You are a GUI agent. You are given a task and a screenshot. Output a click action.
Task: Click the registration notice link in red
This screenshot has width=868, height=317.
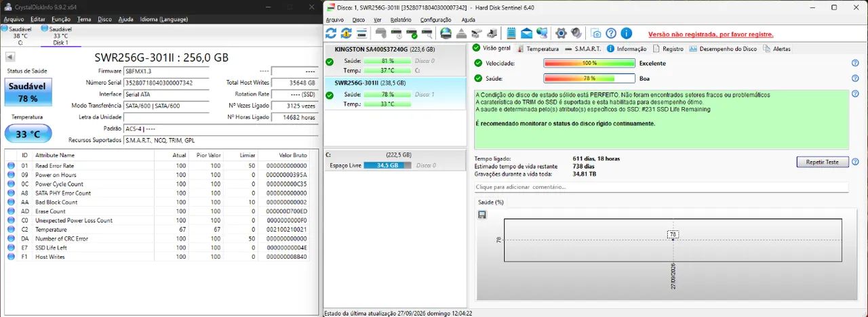point(711,34)
